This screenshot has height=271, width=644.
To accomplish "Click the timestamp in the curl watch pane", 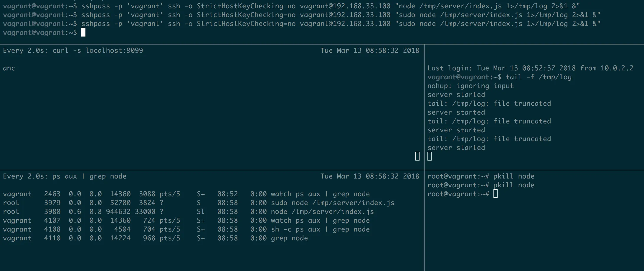I will (x=369, y=51).
